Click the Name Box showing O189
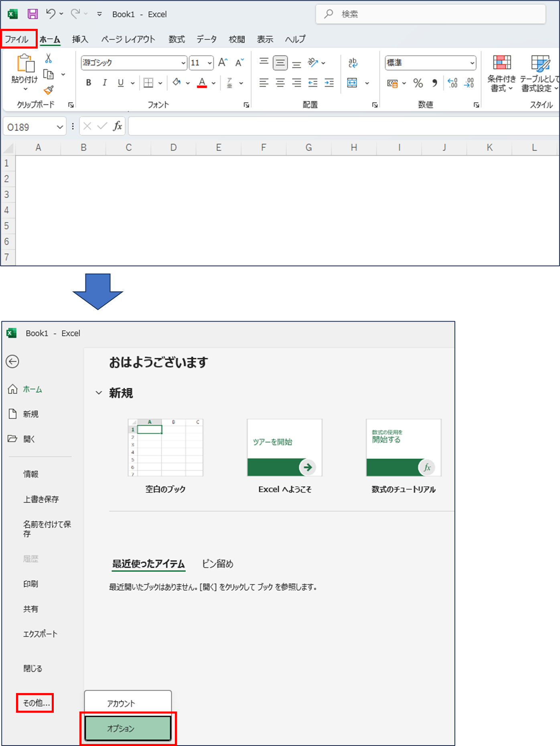Screen dimensions: 560x746 34,127
